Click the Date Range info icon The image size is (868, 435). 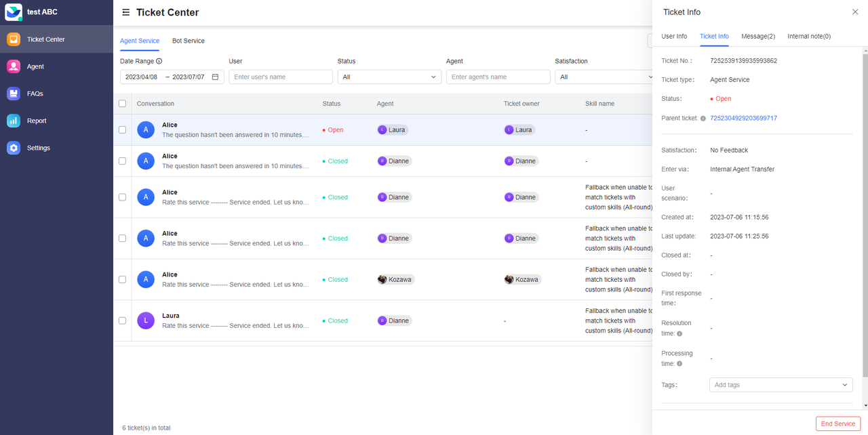159,61
